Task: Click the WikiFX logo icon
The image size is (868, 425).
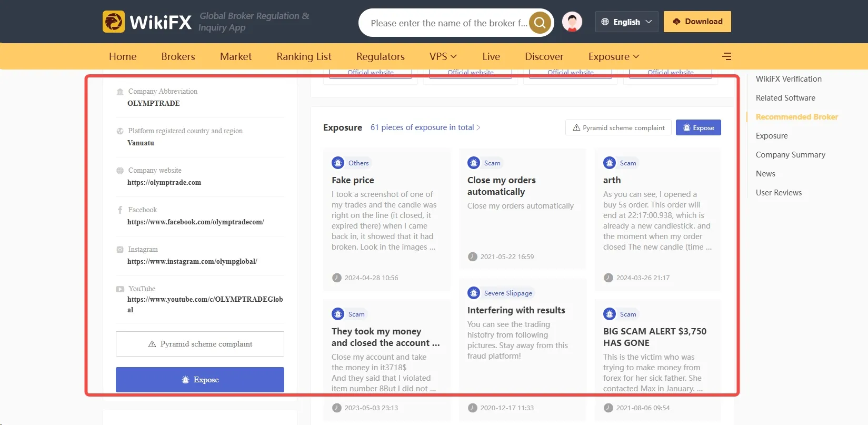Action: [x=114, y=22]
